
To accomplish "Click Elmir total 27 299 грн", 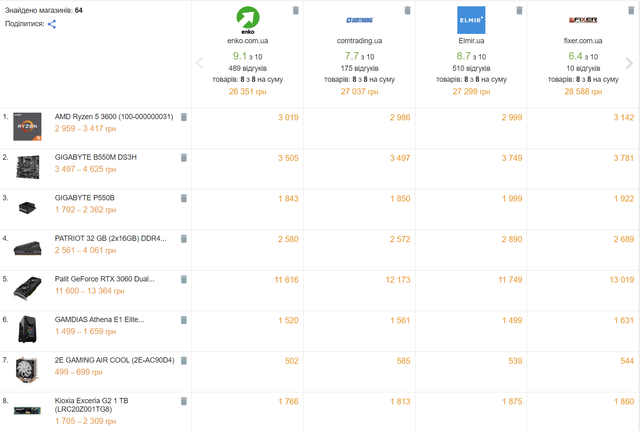I will 471,91.
